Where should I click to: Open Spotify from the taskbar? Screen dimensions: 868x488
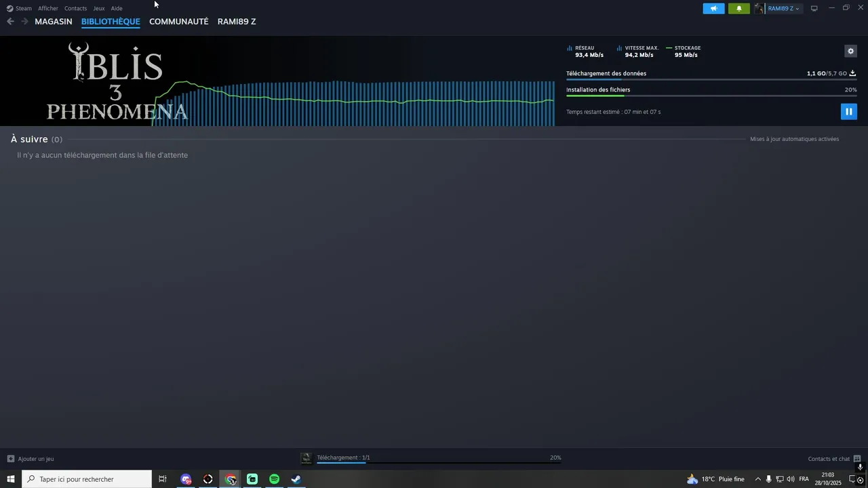pos(274,479)
